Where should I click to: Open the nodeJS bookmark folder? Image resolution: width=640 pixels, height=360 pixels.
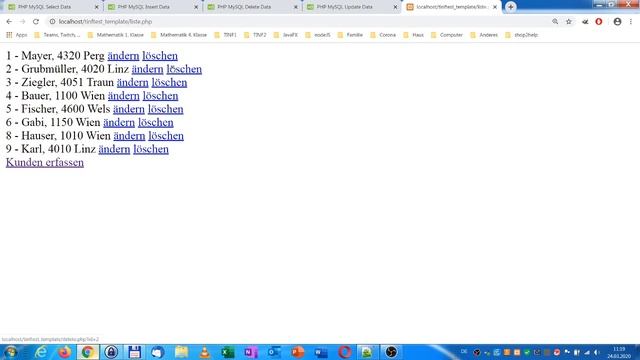(x=318, y=35)
